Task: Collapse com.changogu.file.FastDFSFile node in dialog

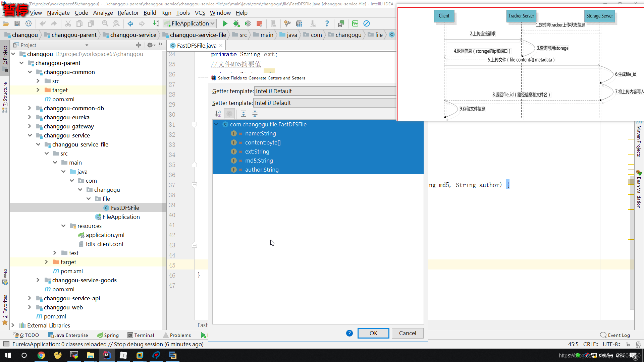Action: click(x=216, y=124)
